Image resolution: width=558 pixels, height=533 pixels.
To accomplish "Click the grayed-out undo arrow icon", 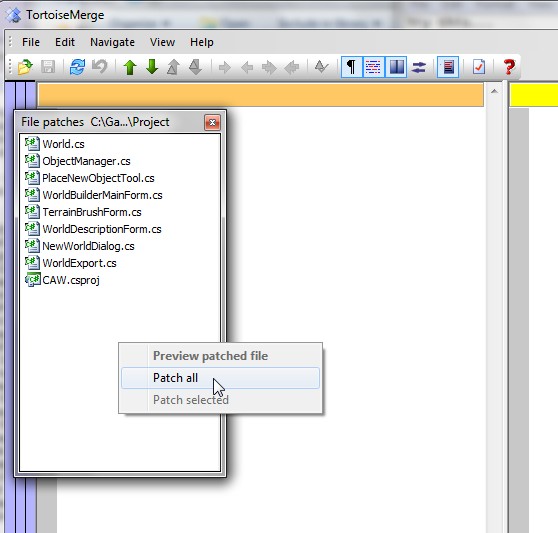I will click(99, 67).
